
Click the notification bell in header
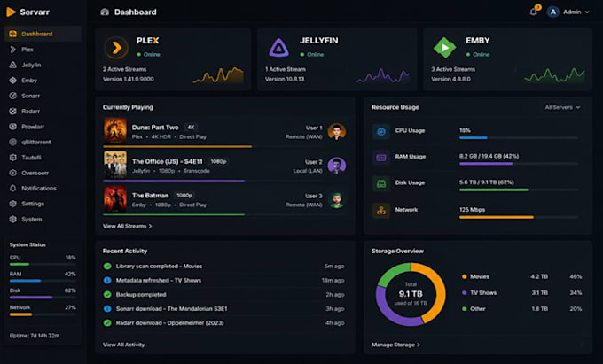pos(534,12)
